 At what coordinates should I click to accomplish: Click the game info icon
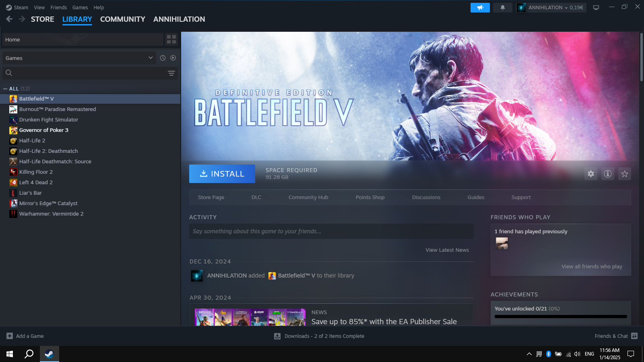607,174
